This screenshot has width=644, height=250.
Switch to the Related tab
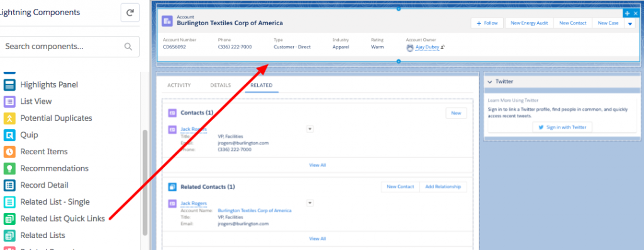262,86
